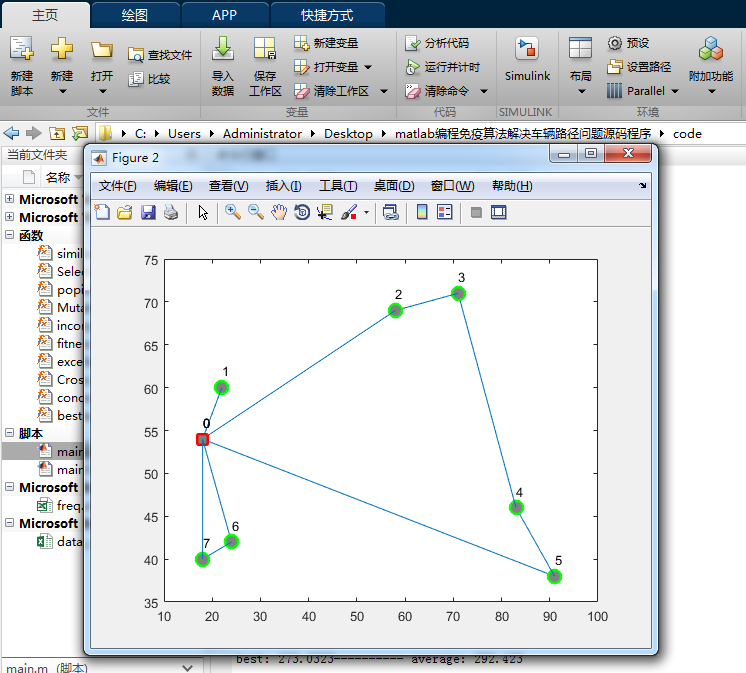Switch to the 主页 ribbon tab
This screenshot has height=673, width=746.
(x=45, y=15)
